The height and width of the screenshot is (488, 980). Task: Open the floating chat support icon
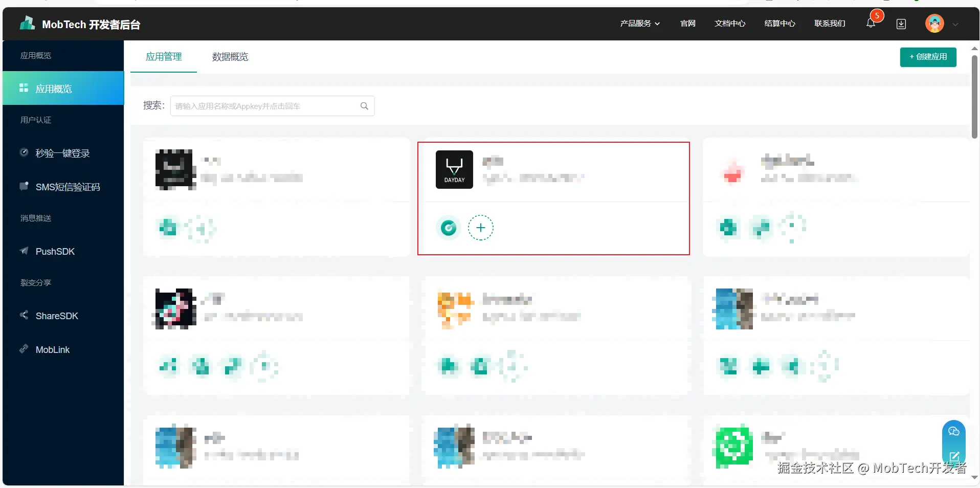[x=953, y=432]
